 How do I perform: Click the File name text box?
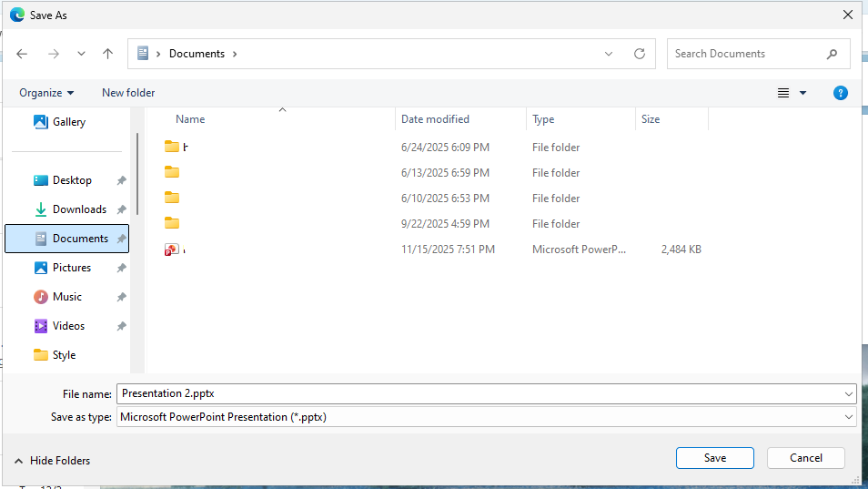click(479, 393)
